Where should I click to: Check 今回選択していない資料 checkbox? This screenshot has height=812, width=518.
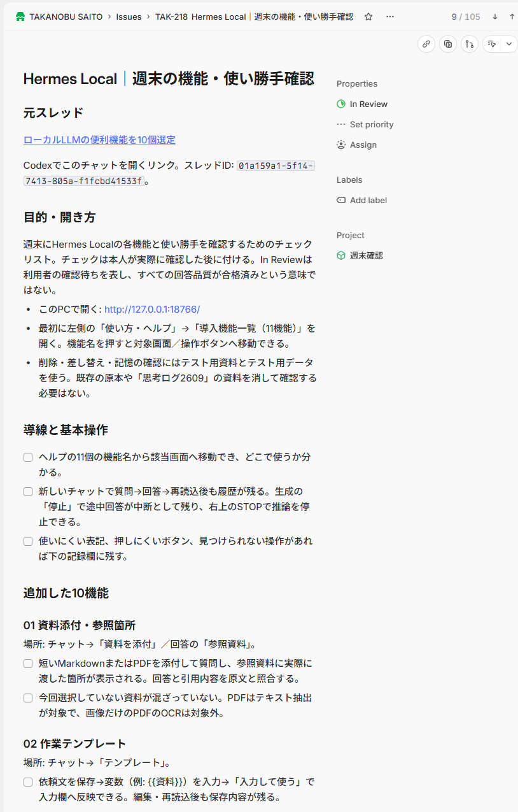point(28,698)
